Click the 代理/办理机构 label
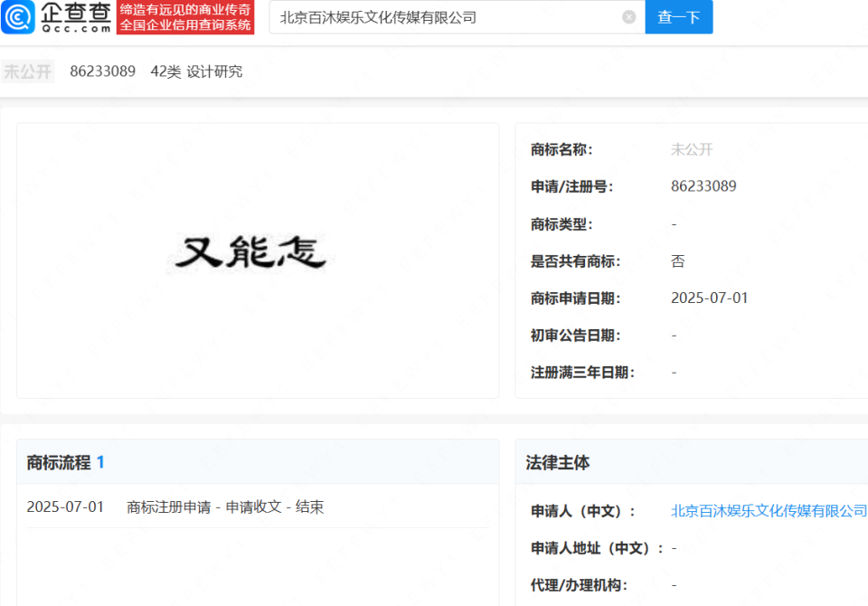The width and height of the screenshot is (868, 606). pos(579,585)
